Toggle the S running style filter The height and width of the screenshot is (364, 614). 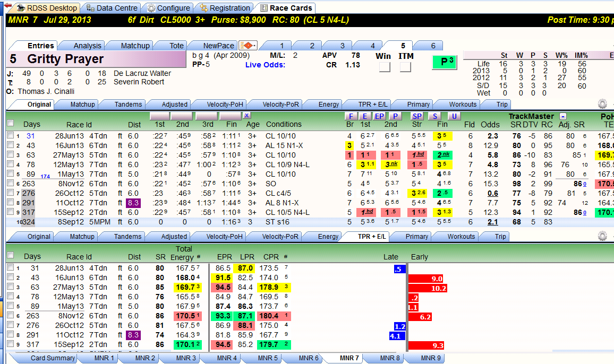pyautogui.click(x=434, y=116)
